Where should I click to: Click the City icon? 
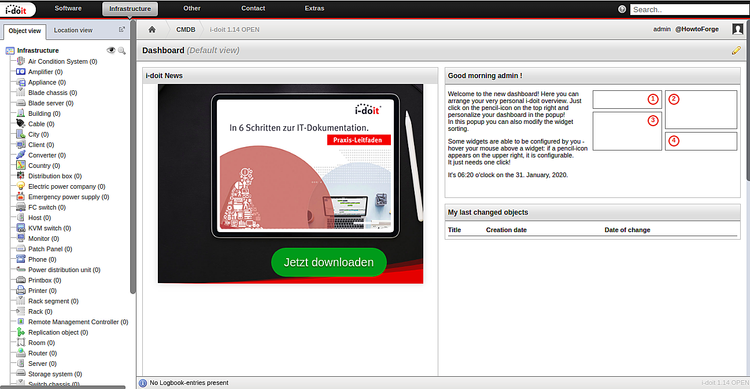pos(21,134)
